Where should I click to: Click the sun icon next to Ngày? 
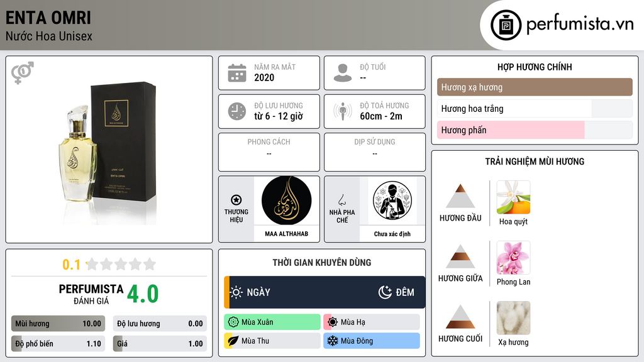pos(236,292)
